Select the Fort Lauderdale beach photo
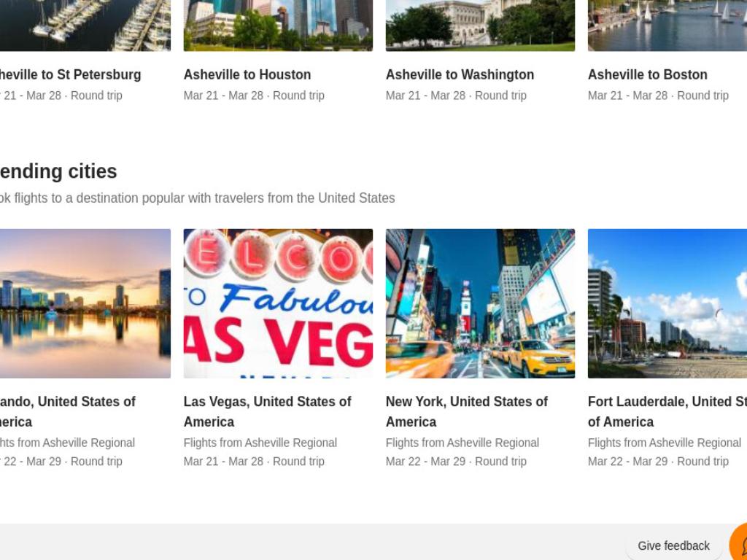This screenshot has width=747, height=560. (667, 303)
